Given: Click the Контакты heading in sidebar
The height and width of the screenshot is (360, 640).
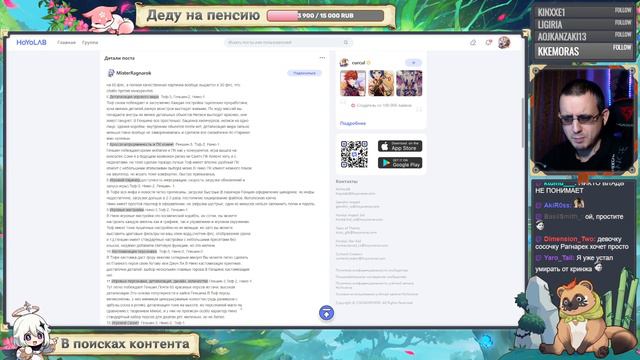Looking at the screenshot, I should tap(347, 181).
